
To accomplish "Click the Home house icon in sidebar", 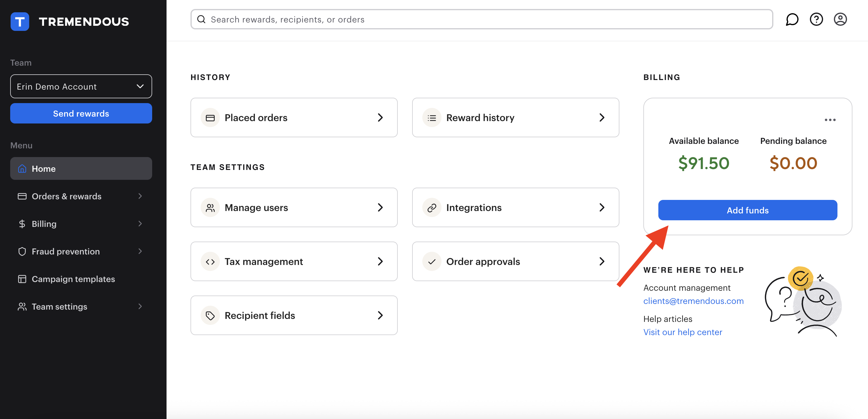I will 22,168.
